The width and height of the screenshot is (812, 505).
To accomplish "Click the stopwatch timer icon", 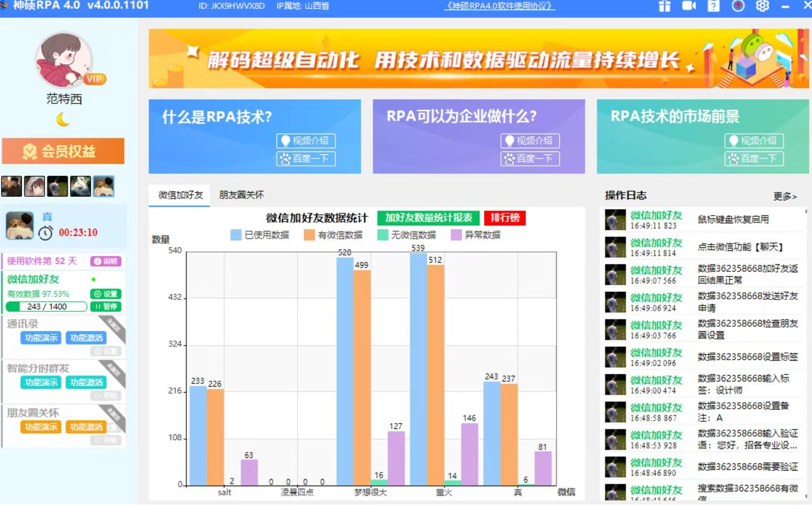I will pos(46,233).
